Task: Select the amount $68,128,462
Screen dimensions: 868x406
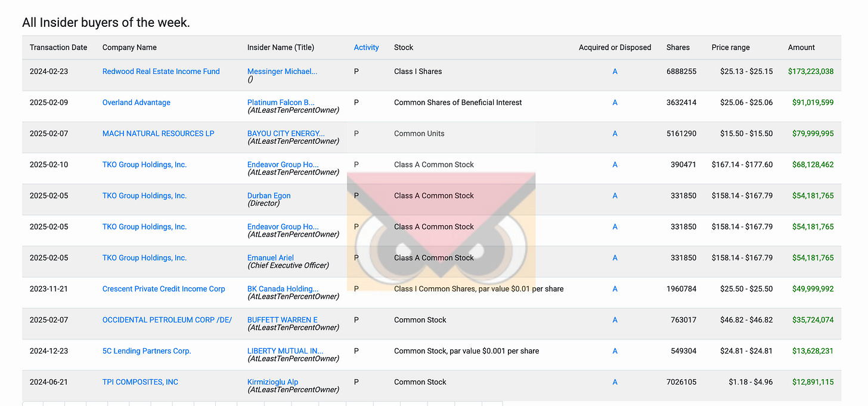Action: (813, 164)
